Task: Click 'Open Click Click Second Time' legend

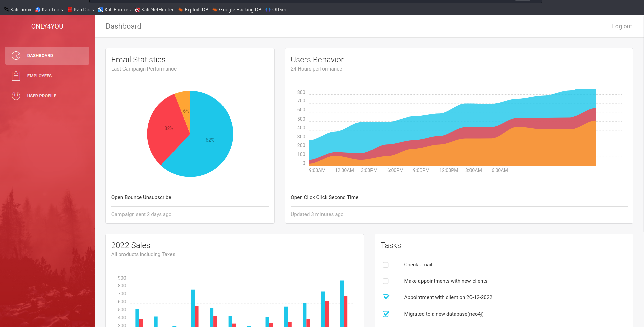Action: click(x=325, y=197)
